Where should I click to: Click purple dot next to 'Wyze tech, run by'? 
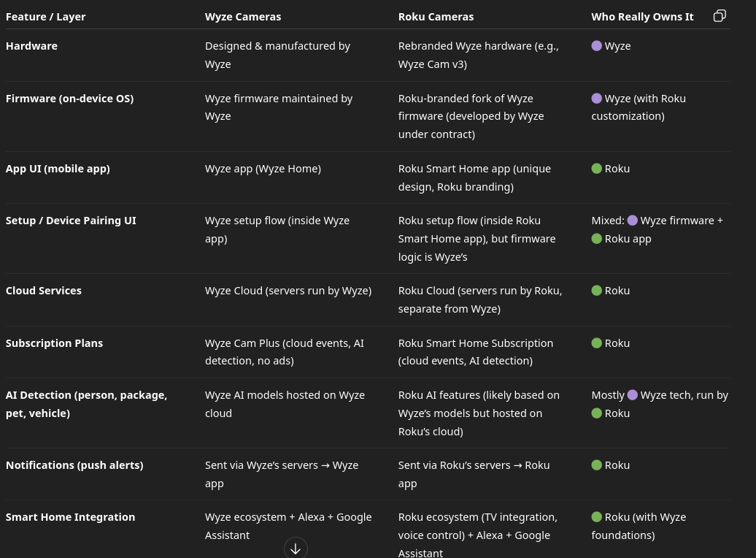pyautogui.click(x=633, y=395)
